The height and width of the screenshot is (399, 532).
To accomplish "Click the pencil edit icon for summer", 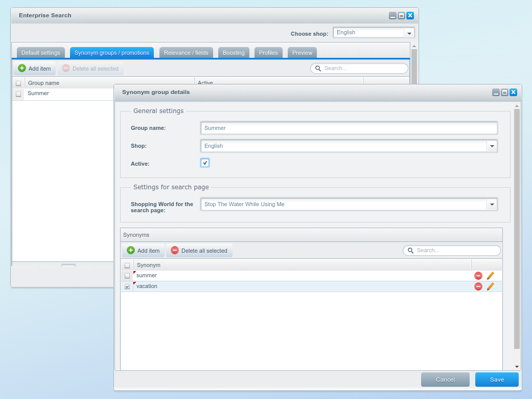I will pyautogui.click(x=491, y=276).
